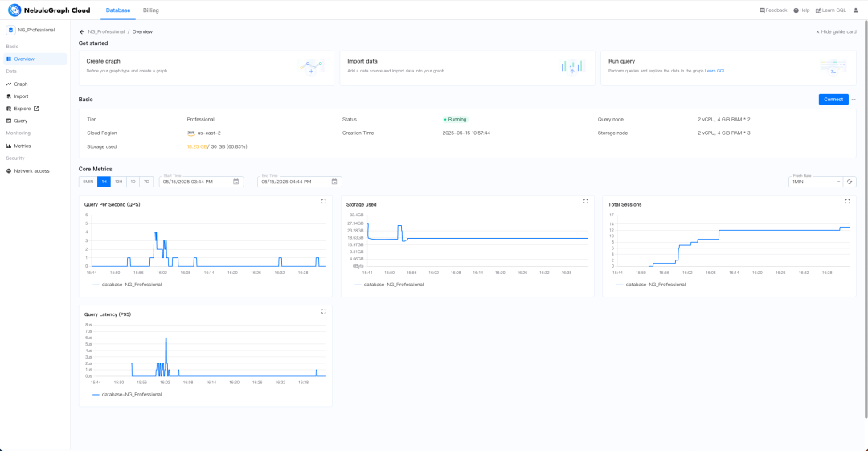
Task: Click the storage used 18.25 GB value
Action: [197, 147]
